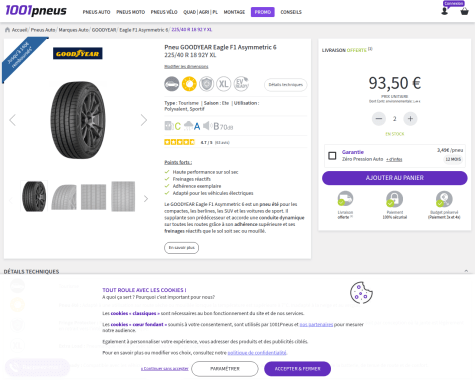Collapse the Détails Techniques section chevron

466,271
